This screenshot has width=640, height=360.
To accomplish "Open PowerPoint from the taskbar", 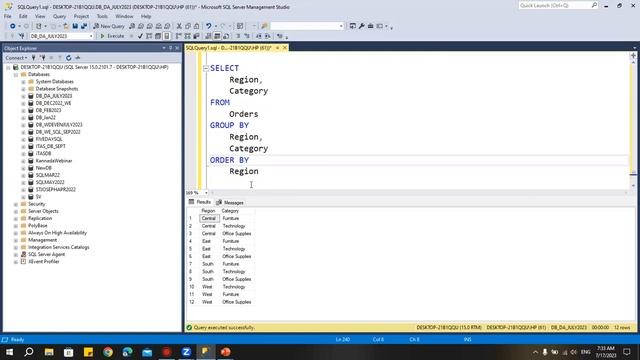I will point(225,352).
